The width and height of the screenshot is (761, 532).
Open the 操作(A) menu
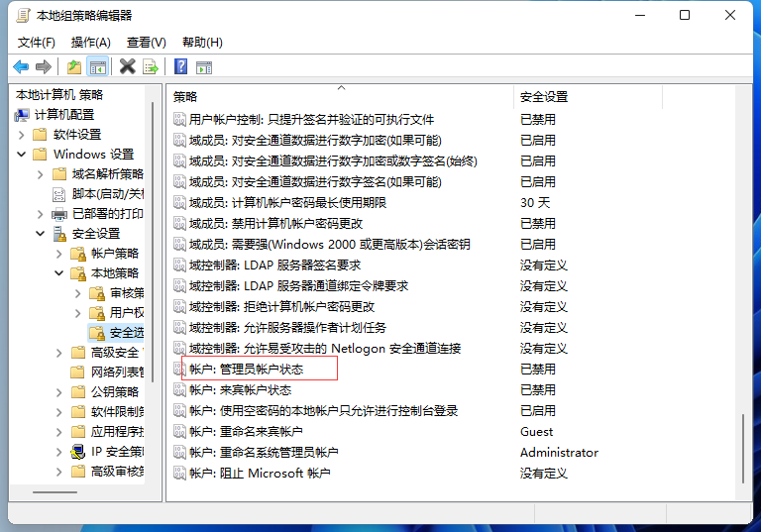pyautogui.click(x=91, y=42)
